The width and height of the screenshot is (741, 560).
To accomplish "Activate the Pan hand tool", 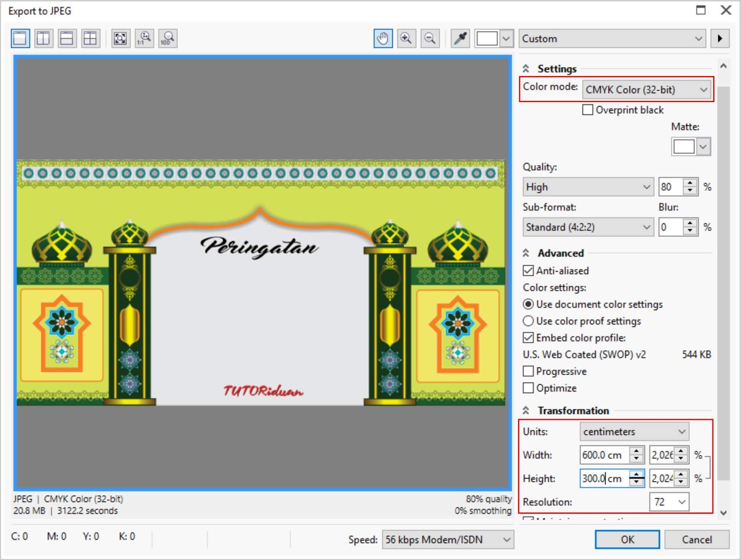I will point(383,38).
